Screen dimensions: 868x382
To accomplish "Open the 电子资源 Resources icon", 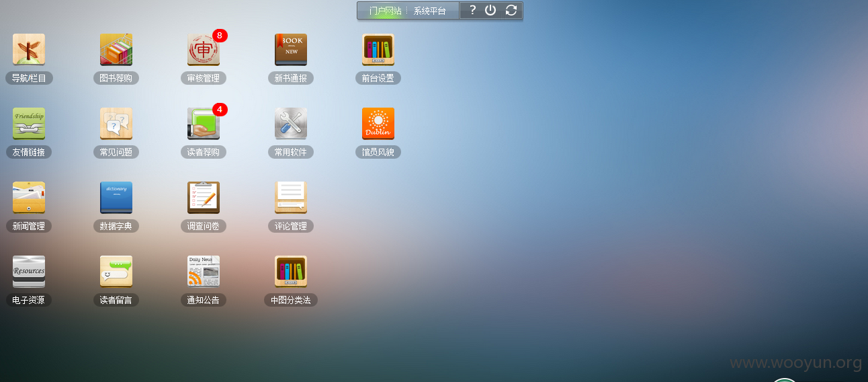I will (x=29, y=272).
